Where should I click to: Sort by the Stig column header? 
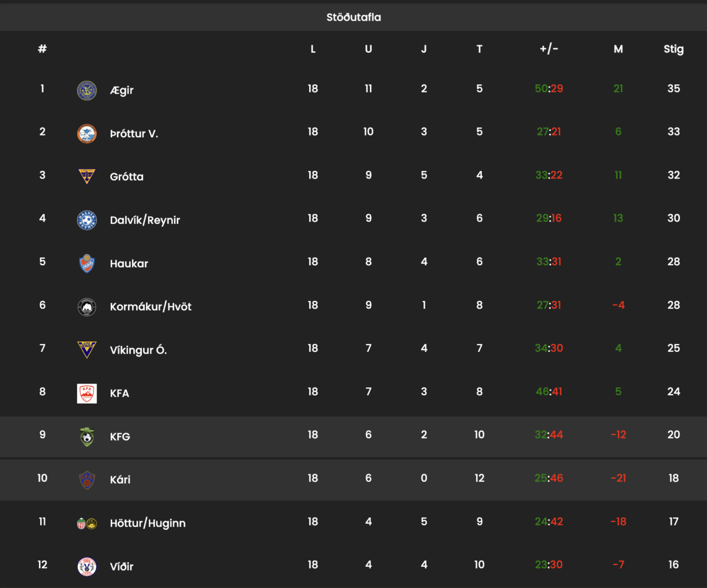click(x=673, y=49)
